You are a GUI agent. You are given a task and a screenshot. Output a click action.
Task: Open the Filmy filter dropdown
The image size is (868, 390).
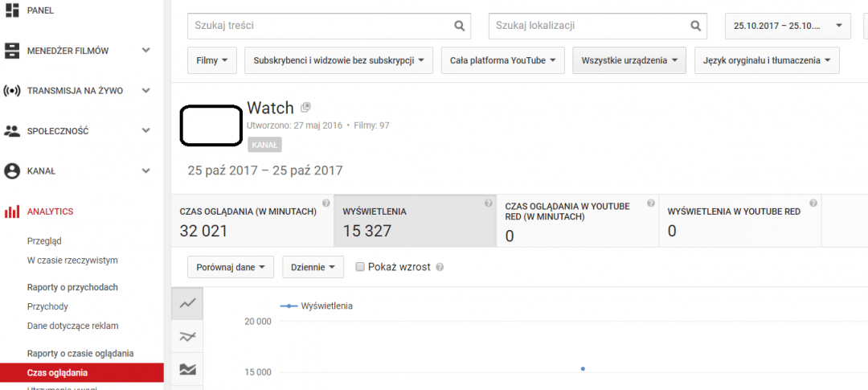coord(212,60)
